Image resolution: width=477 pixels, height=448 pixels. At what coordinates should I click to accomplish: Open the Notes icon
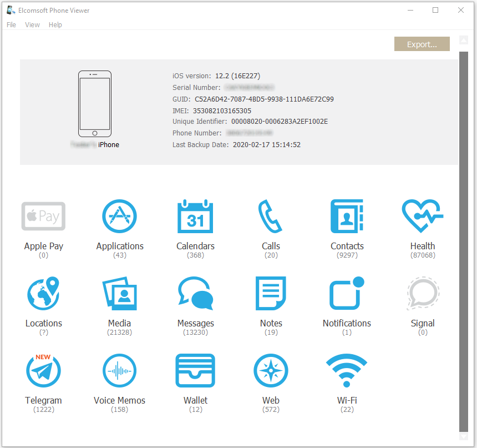[x=271, y=293]
